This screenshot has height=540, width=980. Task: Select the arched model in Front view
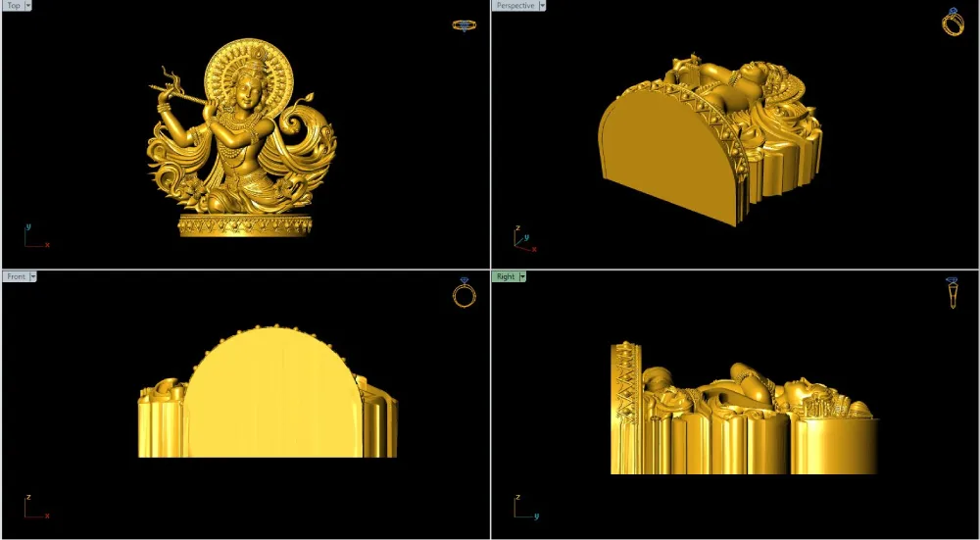268,392
